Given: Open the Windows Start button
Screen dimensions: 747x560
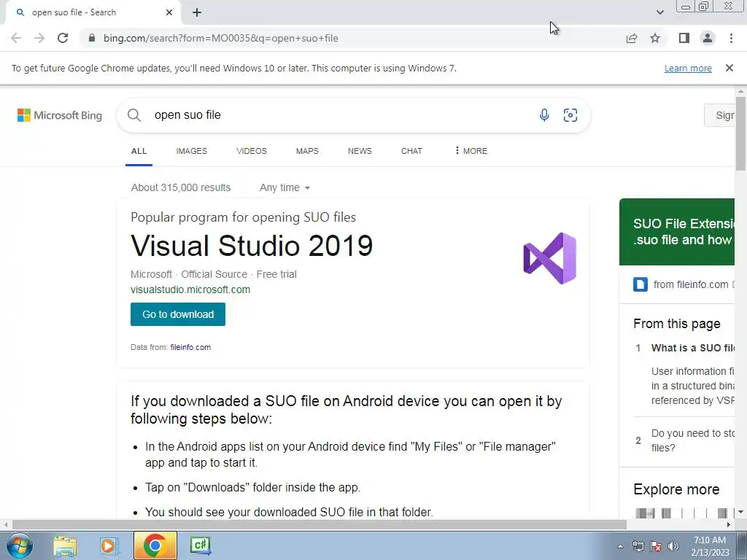Looking at the screenshot, I should [x=19, y=545].
